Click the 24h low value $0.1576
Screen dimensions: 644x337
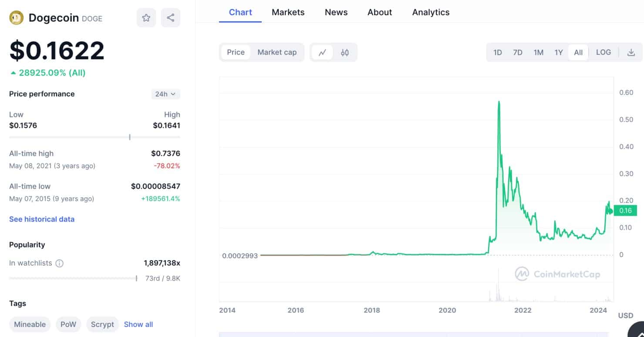click(23, 126)
